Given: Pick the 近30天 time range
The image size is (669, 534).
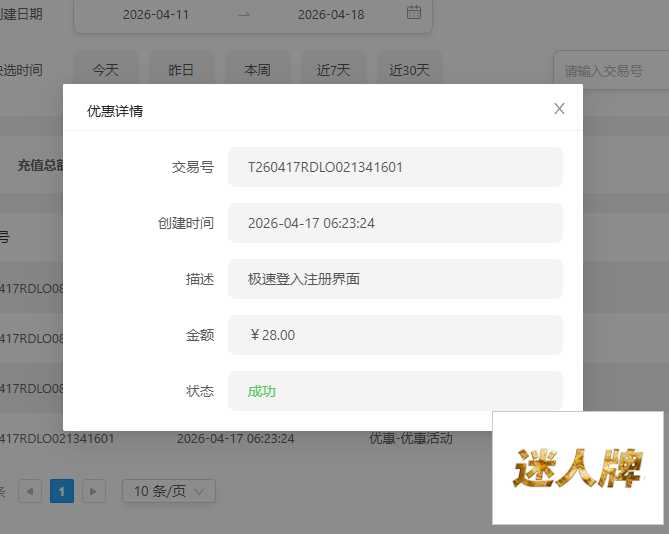Looking at the screenshot, I should point(409,70).
